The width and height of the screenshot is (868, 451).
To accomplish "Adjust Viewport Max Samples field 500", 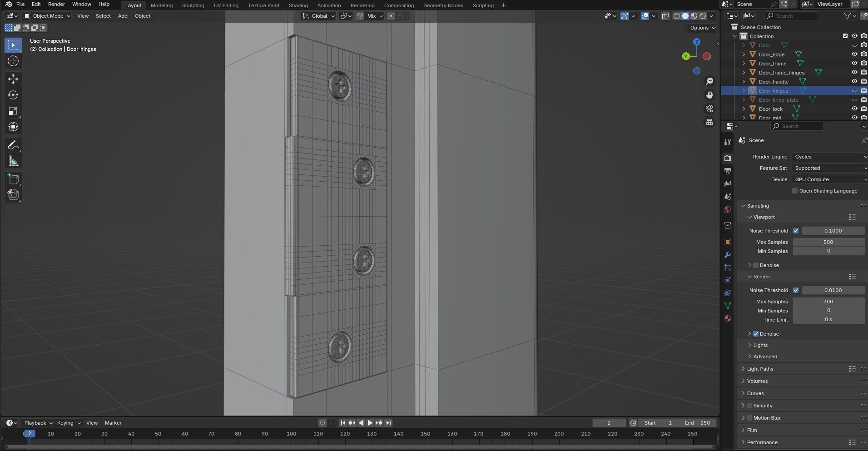I will click(x=828, y=242).
